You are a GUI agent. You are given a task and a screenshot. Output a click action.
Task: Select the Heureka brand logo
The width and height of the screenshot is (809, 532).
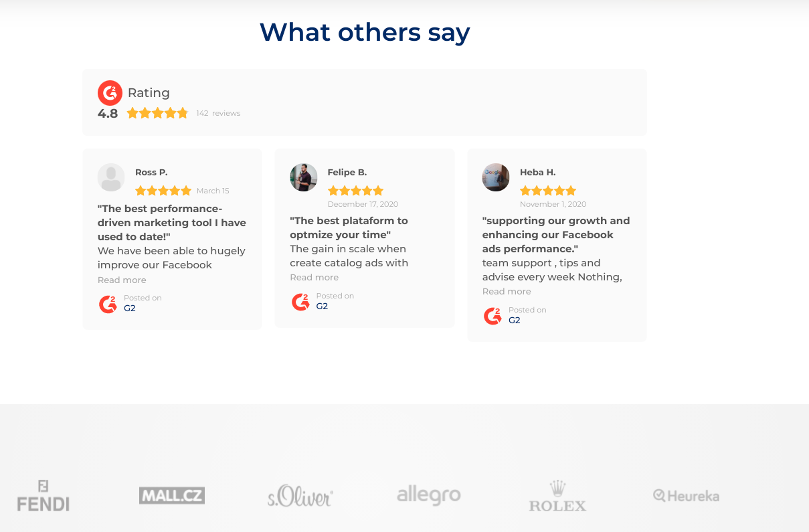(x=686, y=496)
